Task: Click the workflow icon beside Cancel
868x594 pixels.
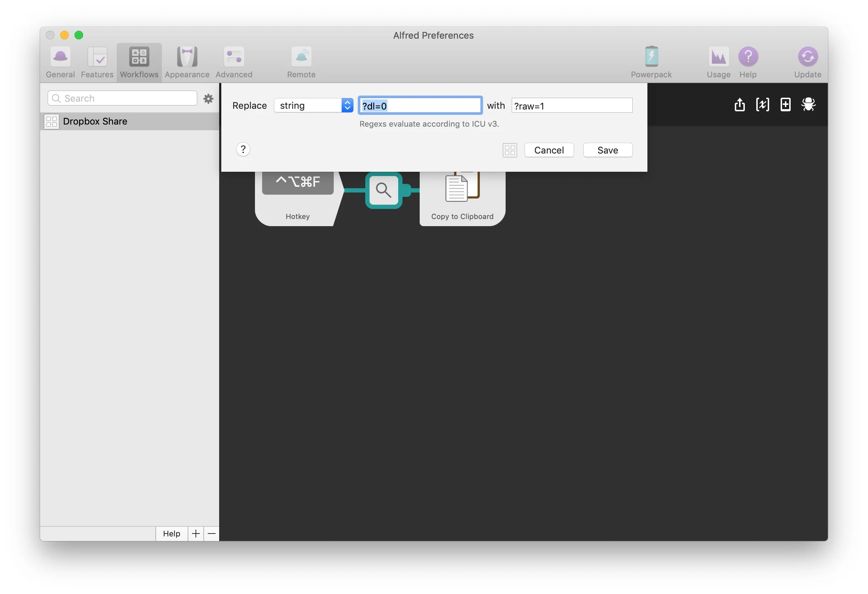Action: [x=510, y=150]
